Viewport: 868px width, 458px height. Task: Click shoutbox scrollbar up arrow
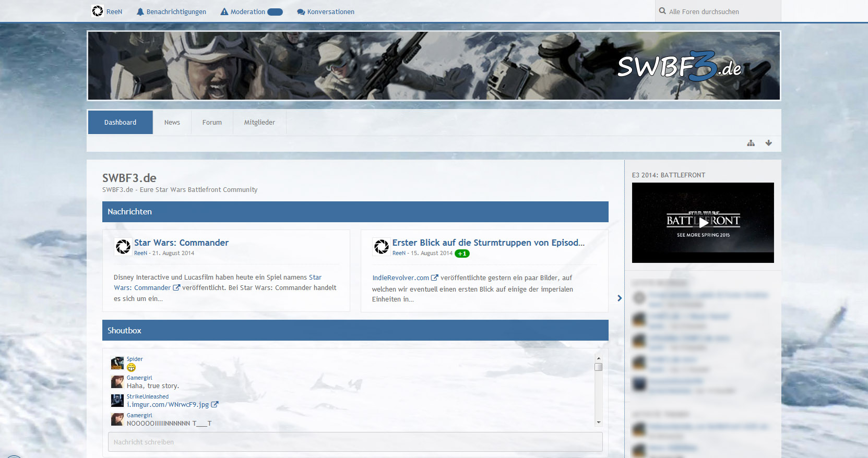point(599,358)
